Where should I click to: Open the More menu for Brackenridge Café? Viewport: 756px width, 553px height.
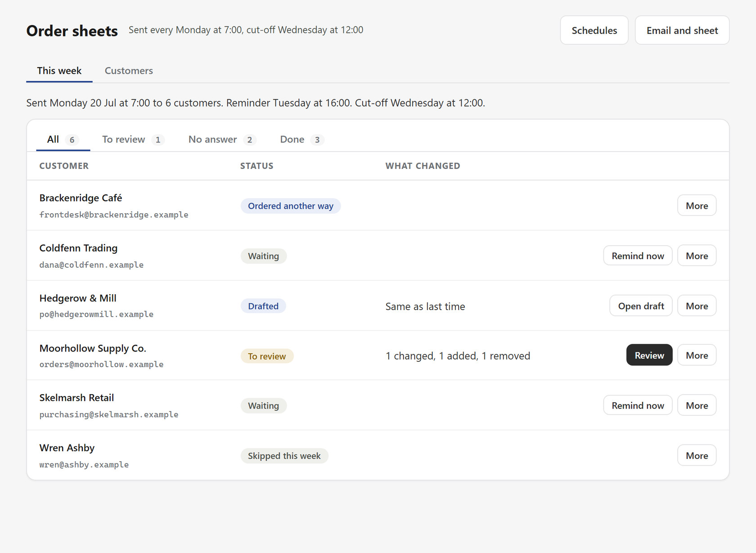tap(697, 206)
